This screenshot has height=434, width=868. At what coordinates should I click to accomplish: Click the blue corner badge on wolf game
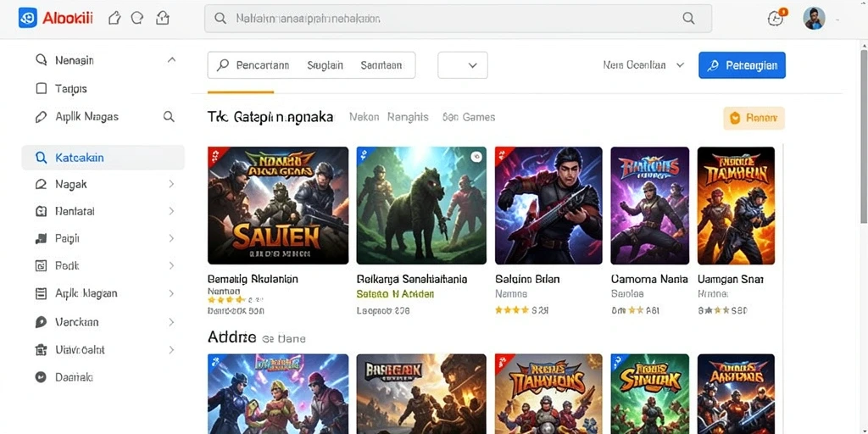coord(364,154)
